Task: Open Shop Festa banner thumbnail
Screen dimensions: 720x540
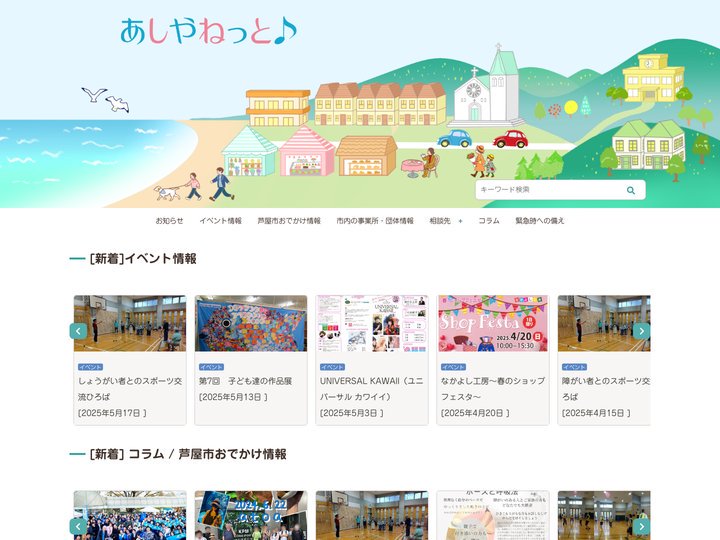Action: (x=493, y=323)
